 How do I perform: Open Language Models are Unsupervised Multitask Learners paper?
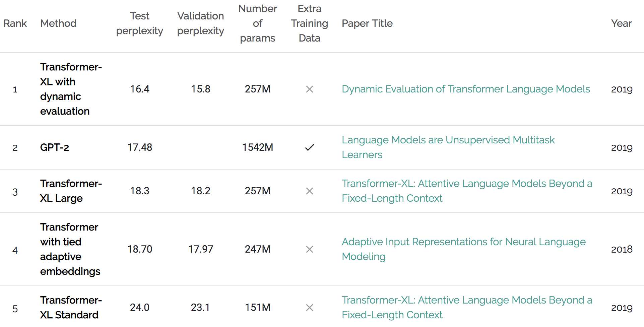click(x=448, y=147)
